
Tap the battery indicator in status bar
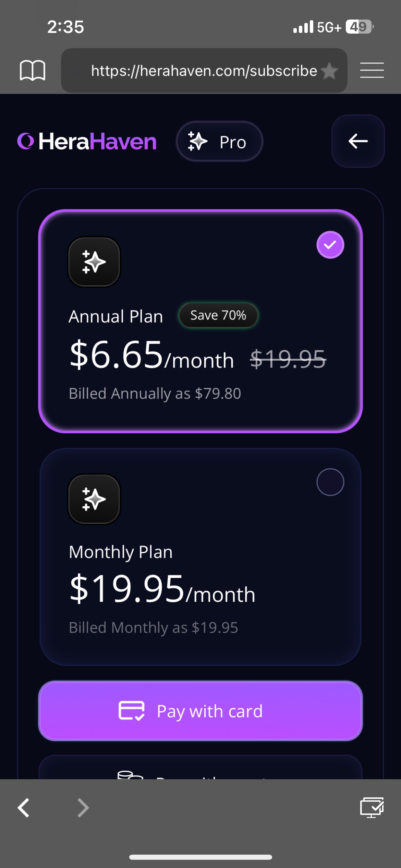(359, 27)
